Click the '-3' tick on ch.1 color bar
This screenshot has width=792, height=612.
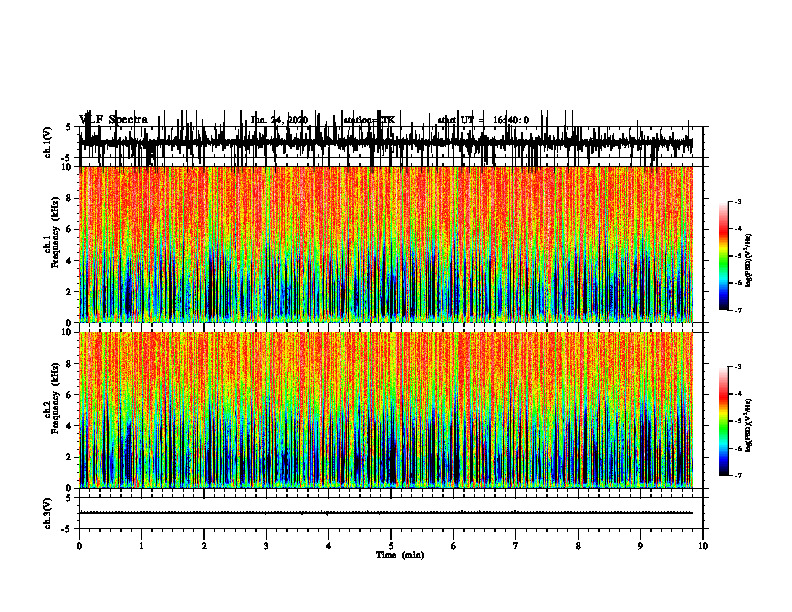click(x=738, y=201)
